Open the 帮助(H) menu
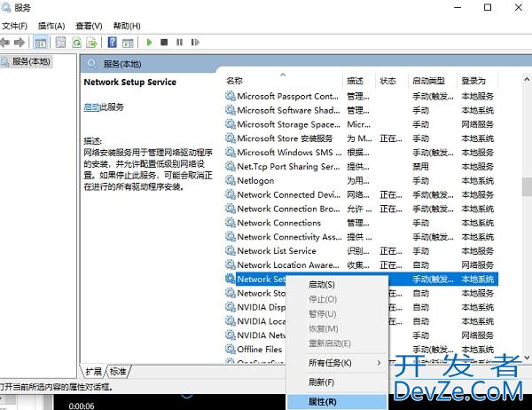 [127, 26]
